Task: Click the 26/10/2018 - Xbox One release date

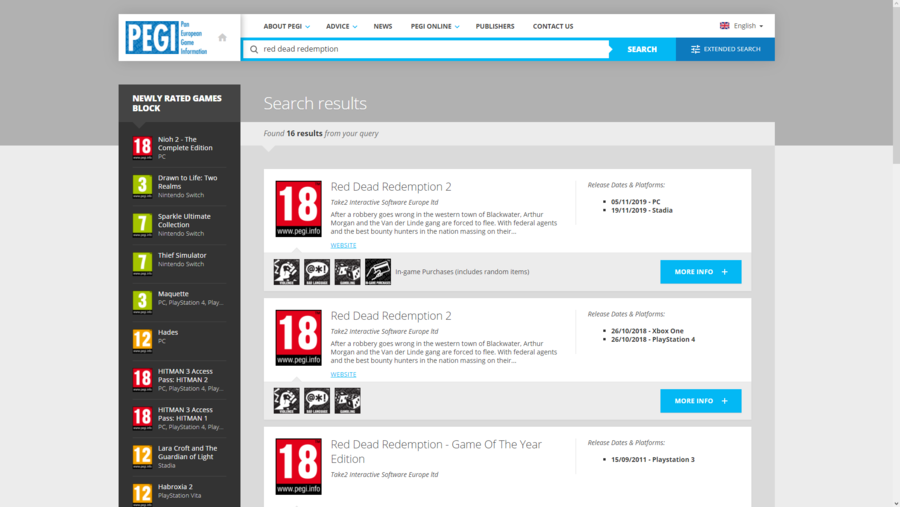Action: pyautogui.click(x=647, y=331)
